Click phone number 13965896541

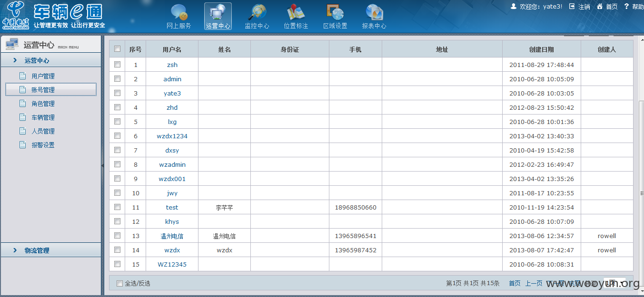coord(356,236)
